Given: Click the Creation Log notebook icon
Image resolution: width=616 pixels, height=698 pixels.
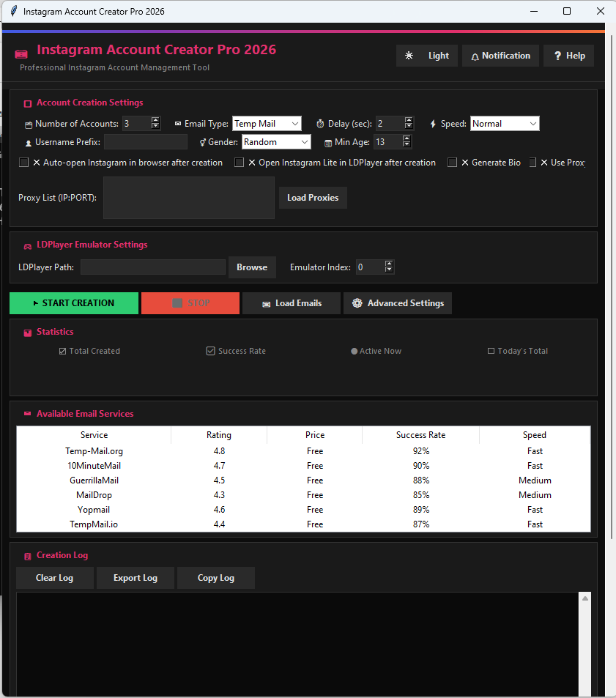Looking at the screenshot, I should [x=28, y=557].
